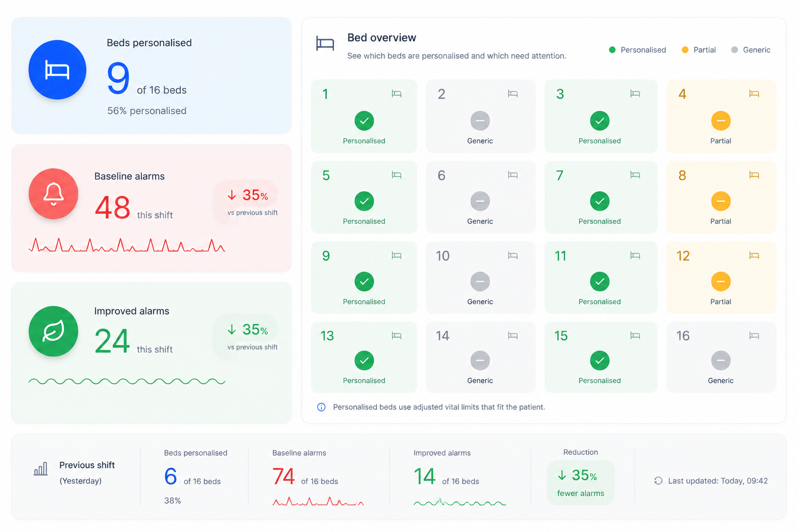
Task: Click the small bed icon on bed 7 tile
Action: 635,175
